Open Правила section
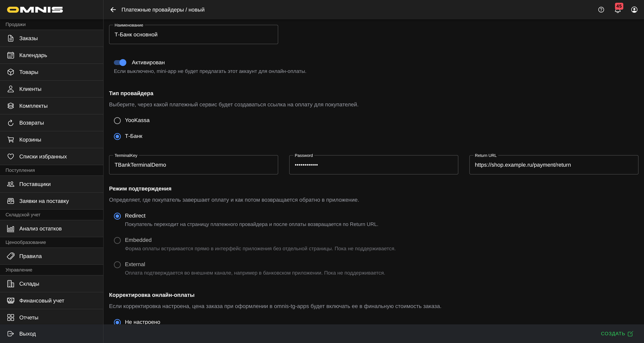Image resolution: width=644 pixels, height=343 pixels. 51,256
